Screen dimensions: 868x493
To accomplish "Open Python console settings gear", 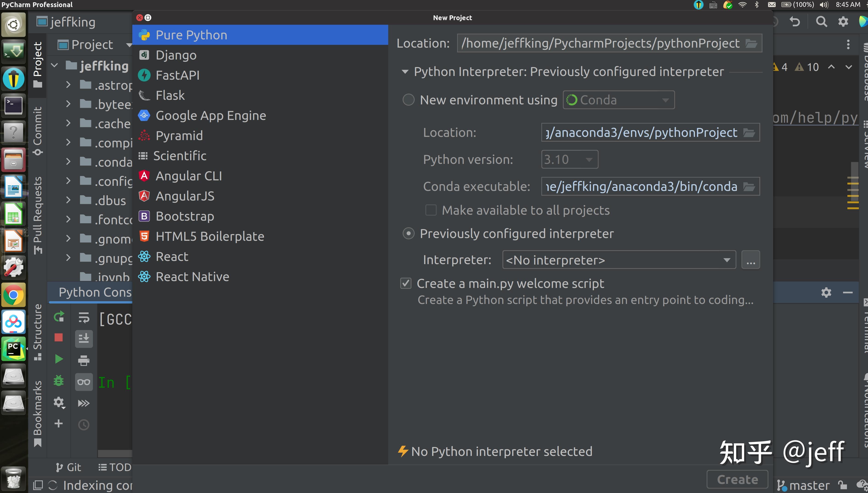I will pos(59,402).
